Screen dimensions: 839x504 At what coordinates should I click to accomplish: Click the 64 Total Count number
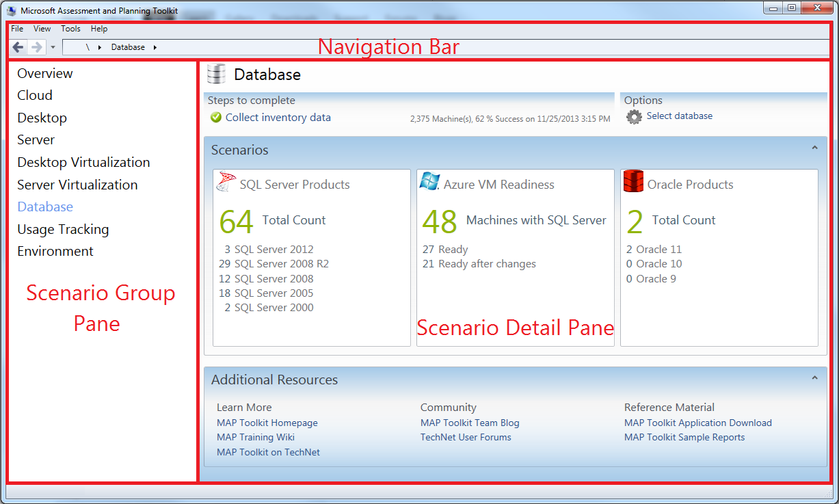pos(237,222)
